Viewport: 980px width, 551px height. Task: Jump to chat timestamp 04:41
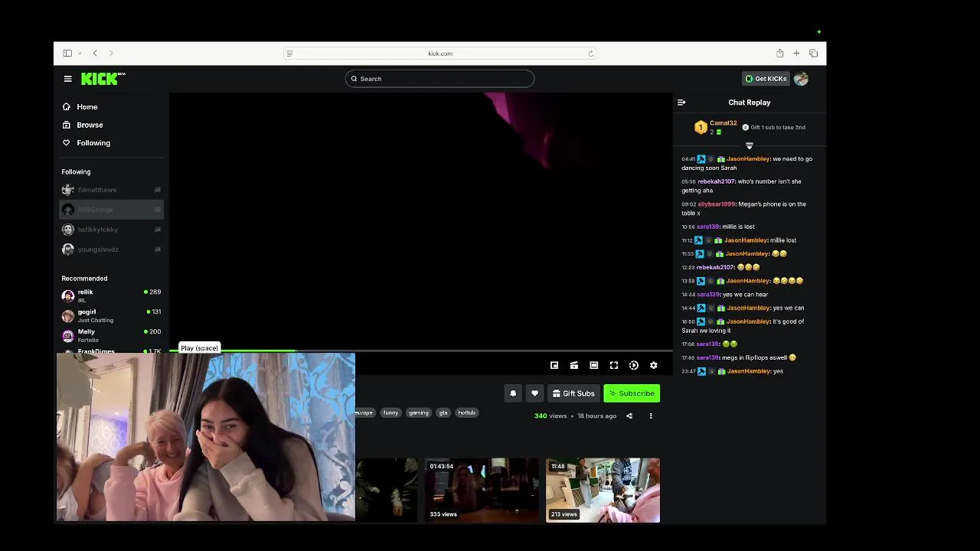click(688, 159)
